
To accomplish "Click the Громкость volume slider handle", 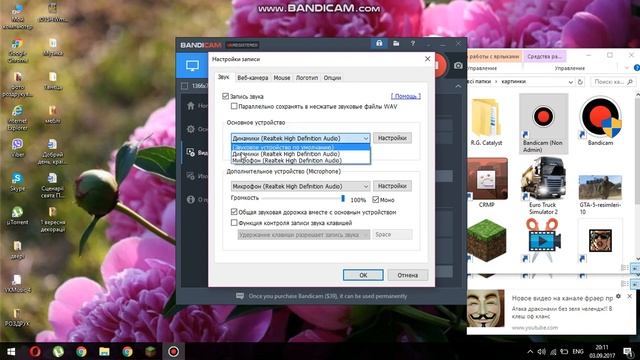I will click(x=343, y=198).
